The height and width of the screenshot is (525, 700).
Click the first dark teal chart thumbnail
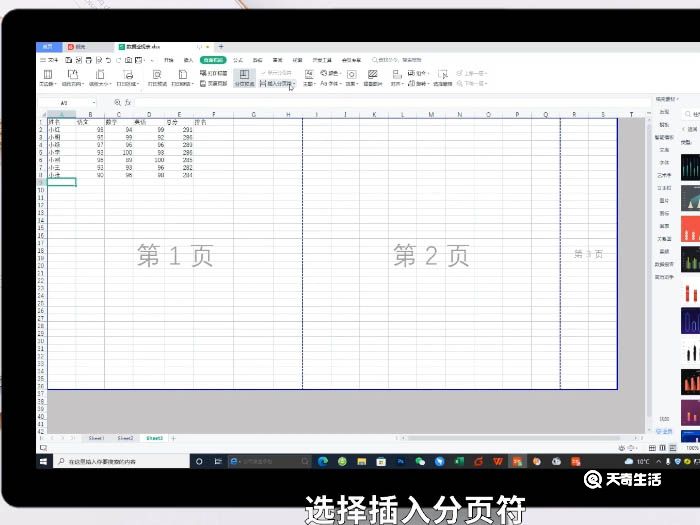click(690, 167)
